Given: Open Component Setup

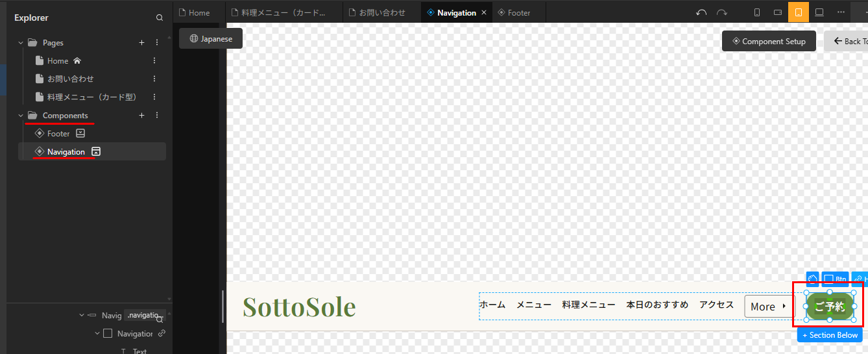Looking at the screenshot, I should tap(769, 41).
